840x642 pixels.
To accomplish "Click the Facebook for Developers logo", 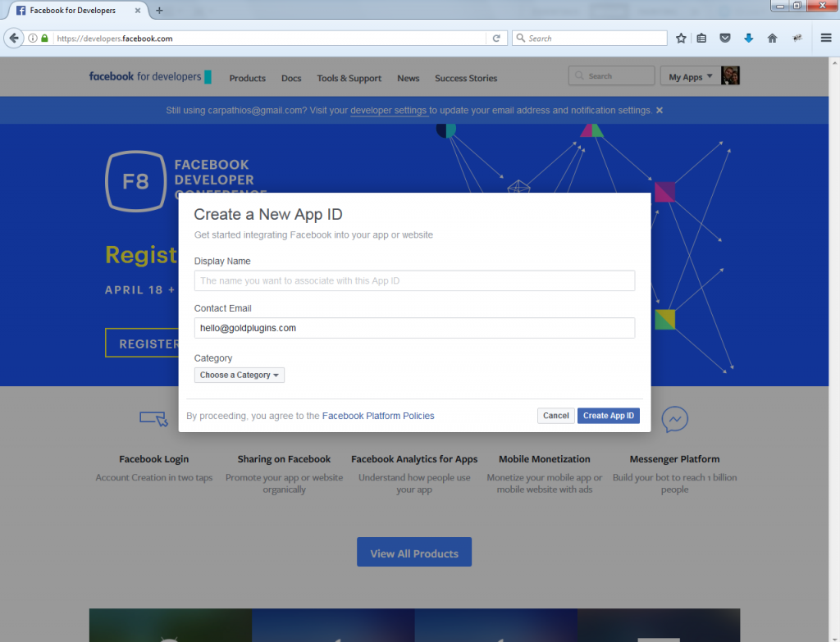I will point(145,76).
